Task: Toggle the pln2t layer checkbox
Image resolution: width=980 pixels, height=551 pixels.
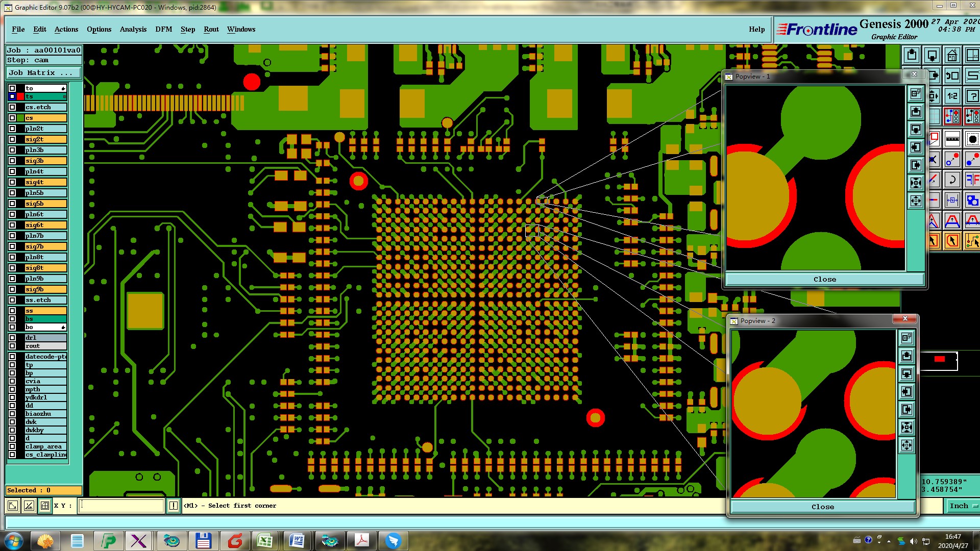Action: point(12,129)
